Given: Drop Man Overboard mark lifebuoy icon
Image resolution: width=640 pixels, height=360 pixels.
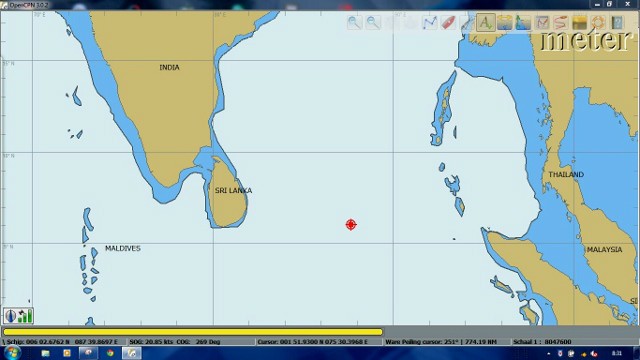Looking at the screenshot, I should coord(598,22).
